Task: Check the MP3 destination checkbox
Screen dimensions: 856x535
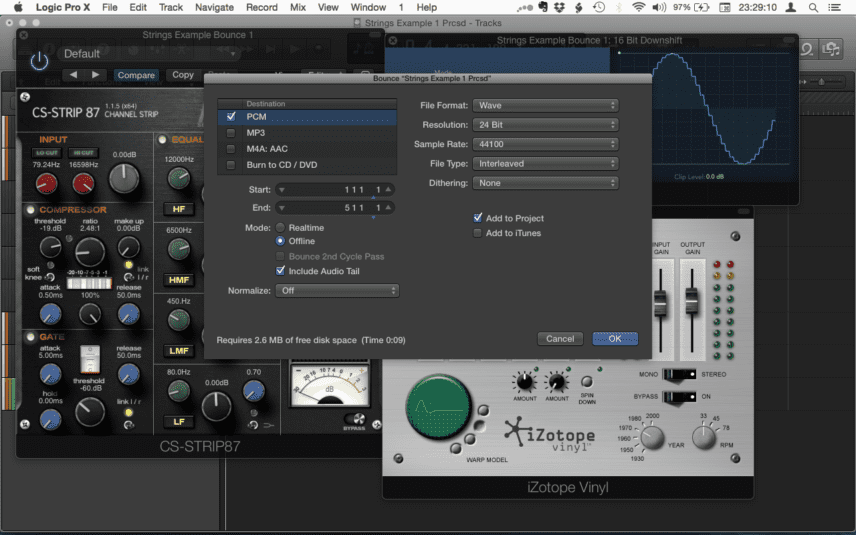Action: point(231,133)
